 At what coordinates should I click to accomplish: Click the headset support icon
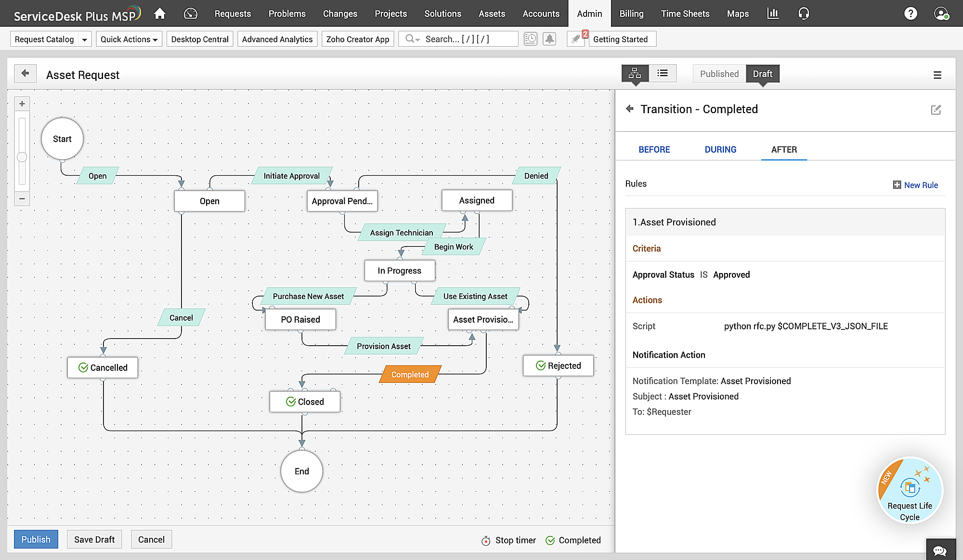(x=804, y=13)
